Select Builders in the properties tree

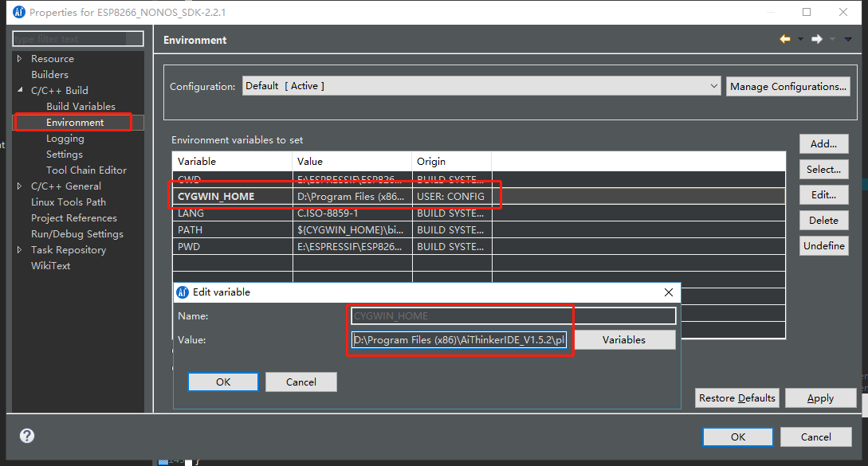[x=50, y=75]
